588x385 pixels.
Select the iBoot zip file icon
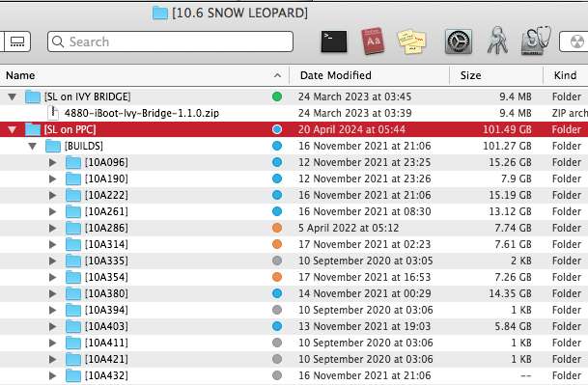coord(53,113)
